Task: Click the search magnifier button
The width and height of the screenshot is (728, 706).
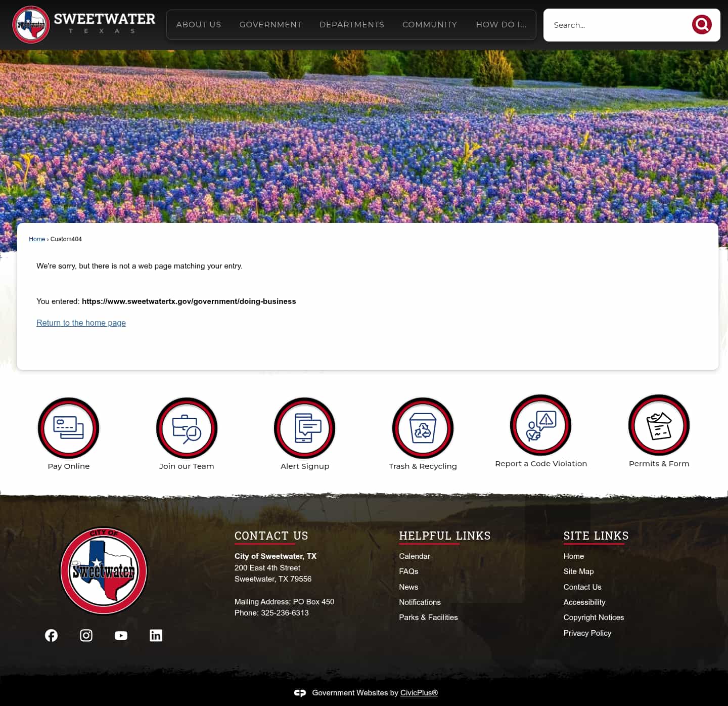Action: (x=701, y=24)
